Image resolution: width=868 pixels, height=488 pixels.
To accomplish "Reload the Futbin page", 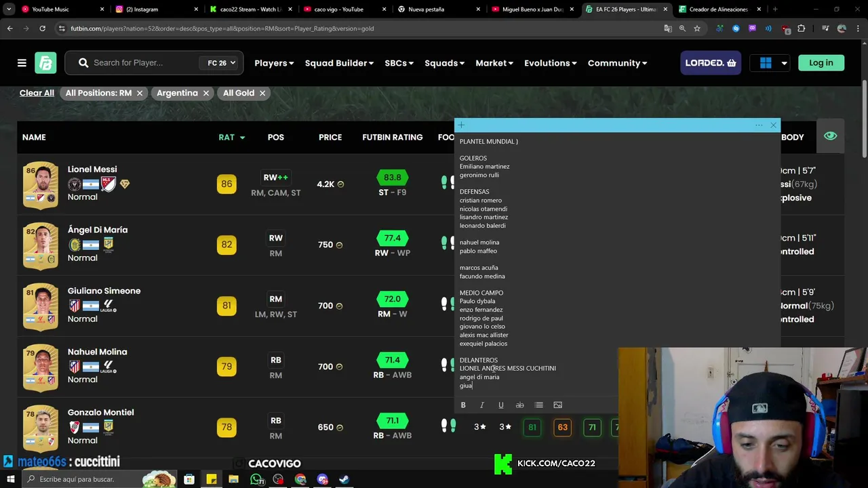I will tap(42, 28).
